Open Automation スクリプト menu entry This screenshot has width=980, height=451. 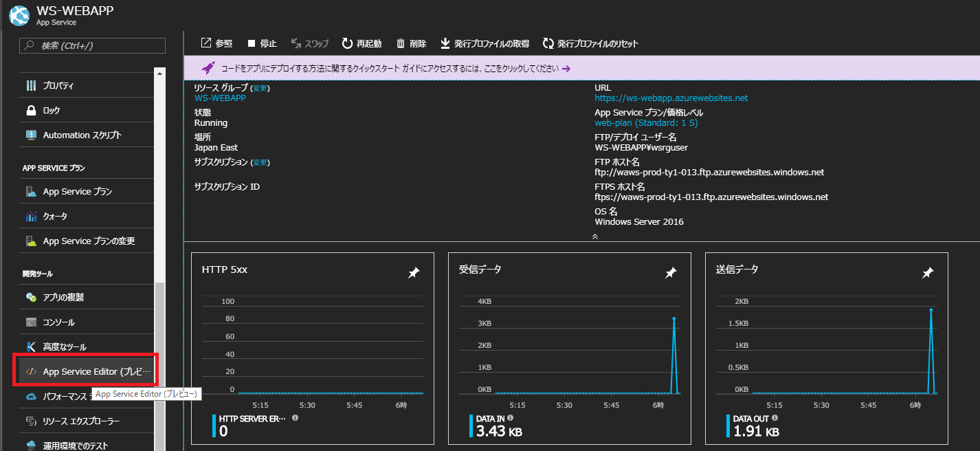87,135
